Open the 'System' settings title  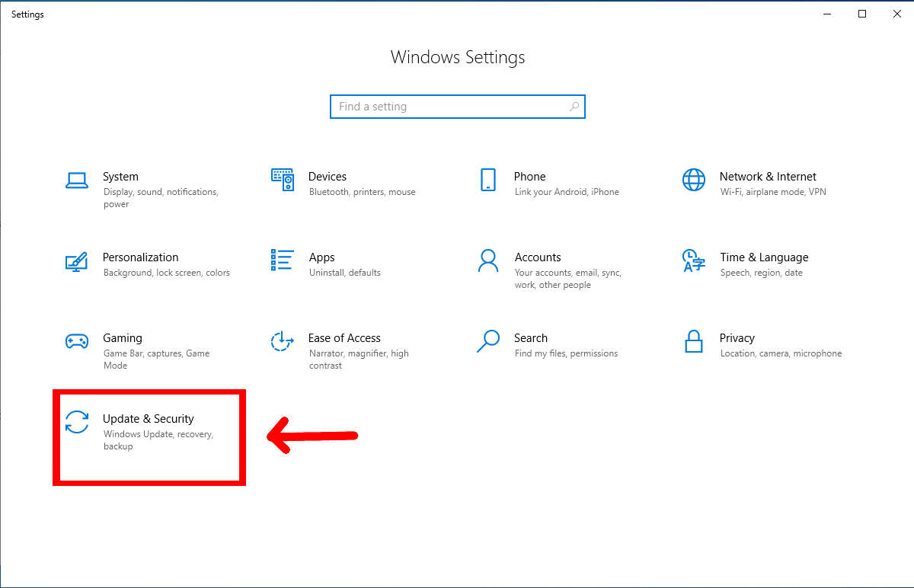120,177
